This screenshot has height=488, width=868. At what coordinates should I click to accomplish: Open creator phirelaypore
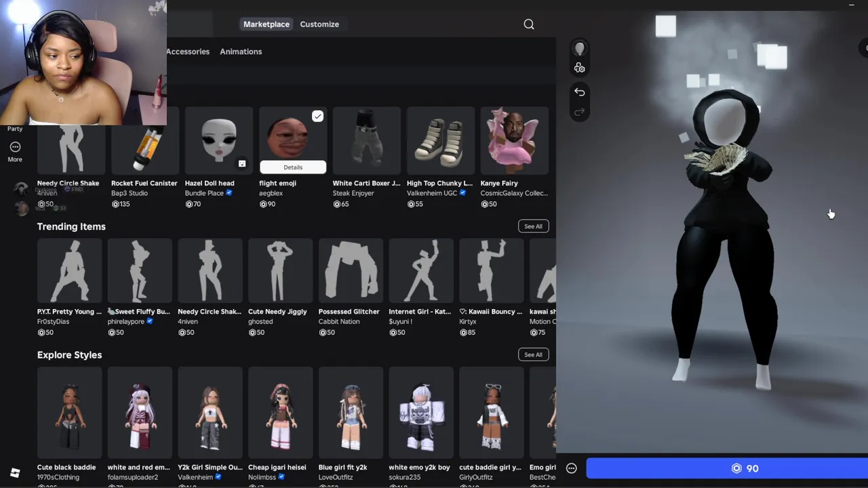click(125, 321)
